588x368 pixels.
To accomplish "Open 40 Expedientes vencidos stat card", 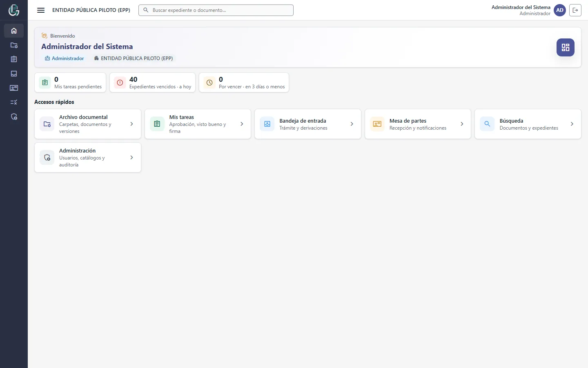I will click(152, 83).
